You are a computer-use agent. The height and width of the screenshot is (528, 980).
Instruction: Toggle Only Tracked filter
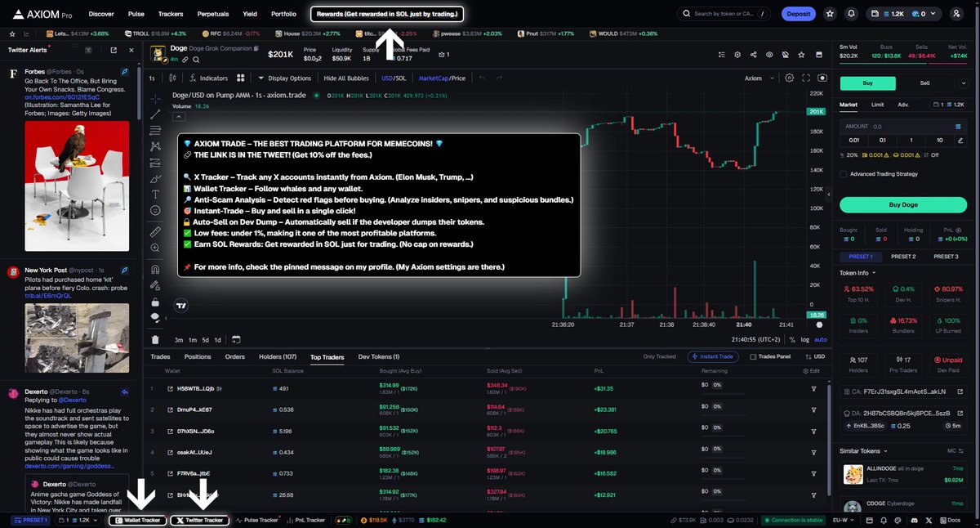tap(659, 356)
